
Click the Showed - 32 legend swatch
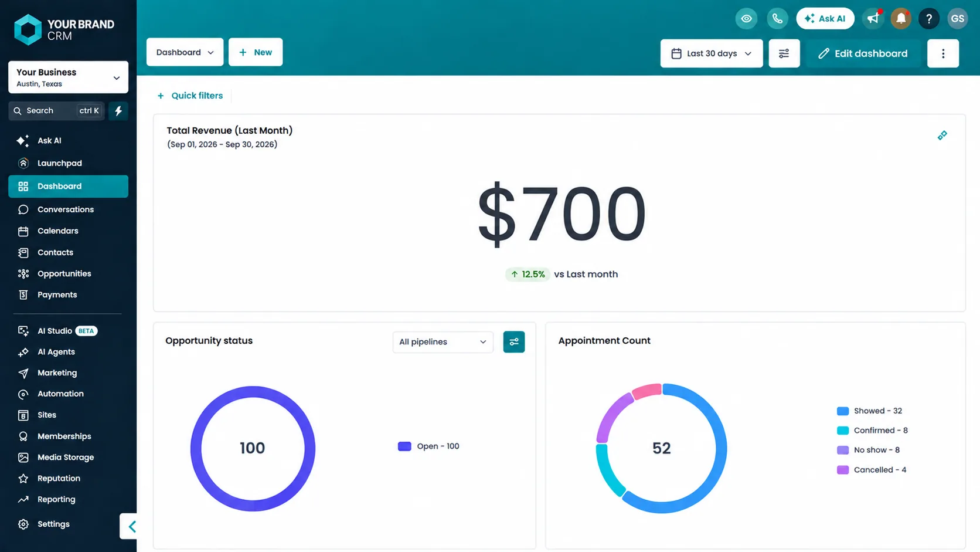coord(843,411)
